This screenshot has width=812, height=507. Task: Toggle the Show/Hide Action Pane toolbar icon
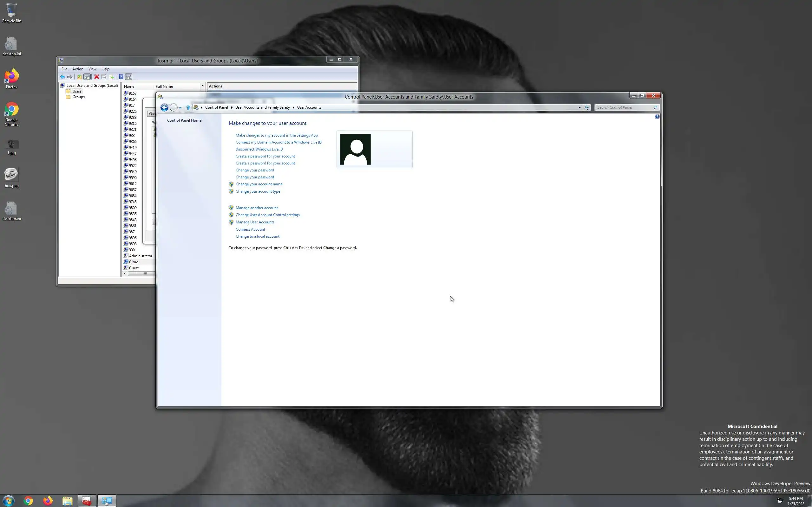tap(128, 77)
